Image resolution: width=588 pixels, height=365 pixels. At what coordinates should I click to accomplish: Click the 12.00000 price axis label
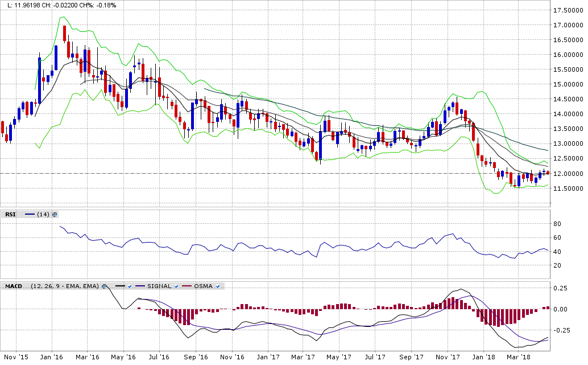(569, 173)
